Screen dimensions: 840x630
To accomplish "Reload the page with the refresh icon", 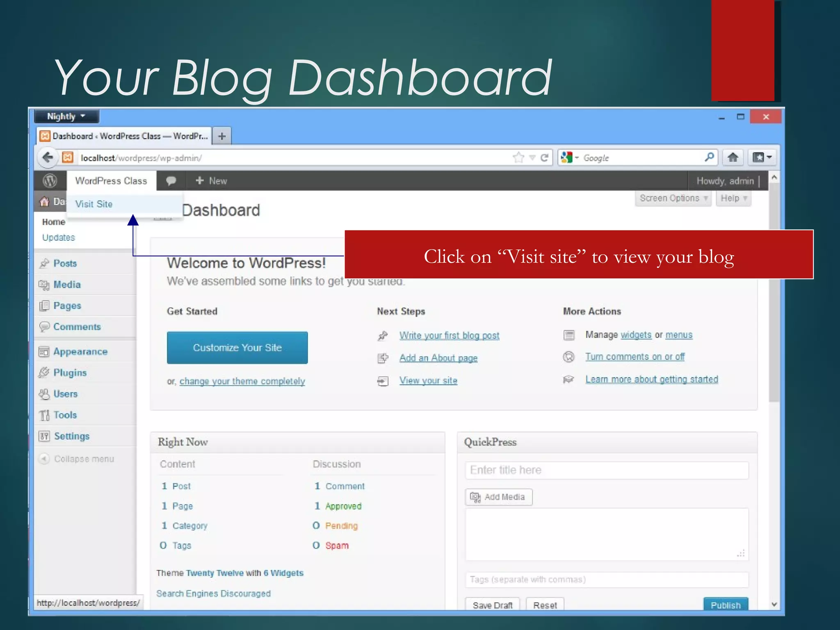I will [x=544, y=158].
